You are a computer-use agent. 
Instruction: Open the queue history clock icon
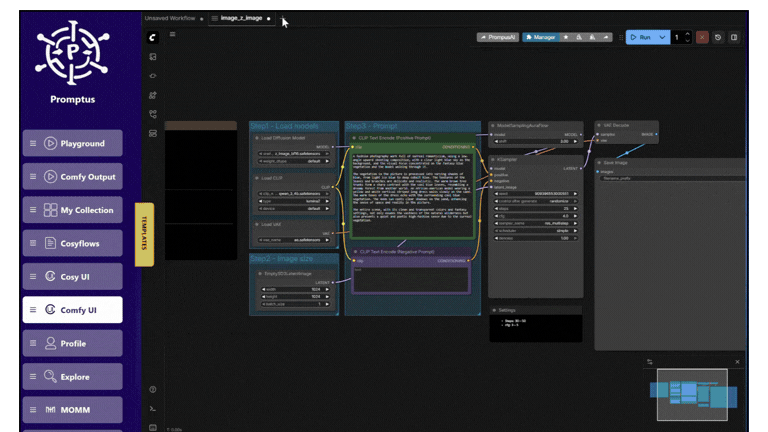pyautogui.click(x=718, y=37)
